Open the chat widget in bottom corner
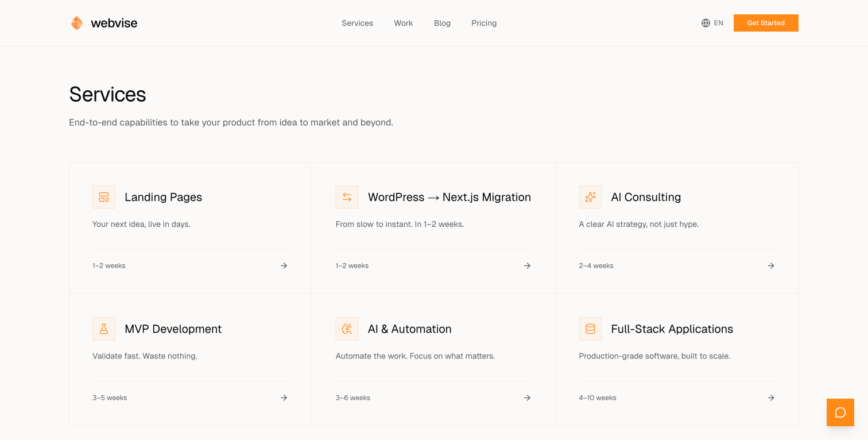The height and width of the screenshot is (440, 868). coord(840,412)
